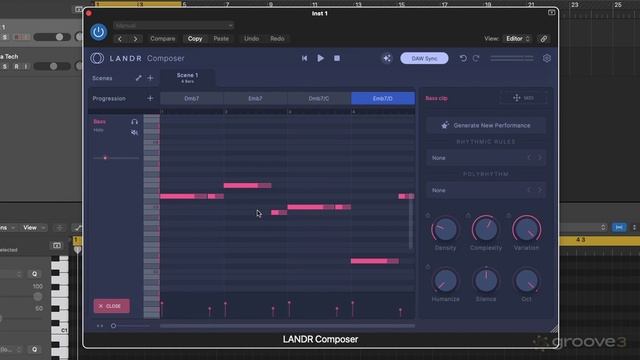640x360 pixels.
Task: Select the first Dmb7 chord
Action: [x=191, y=98]
